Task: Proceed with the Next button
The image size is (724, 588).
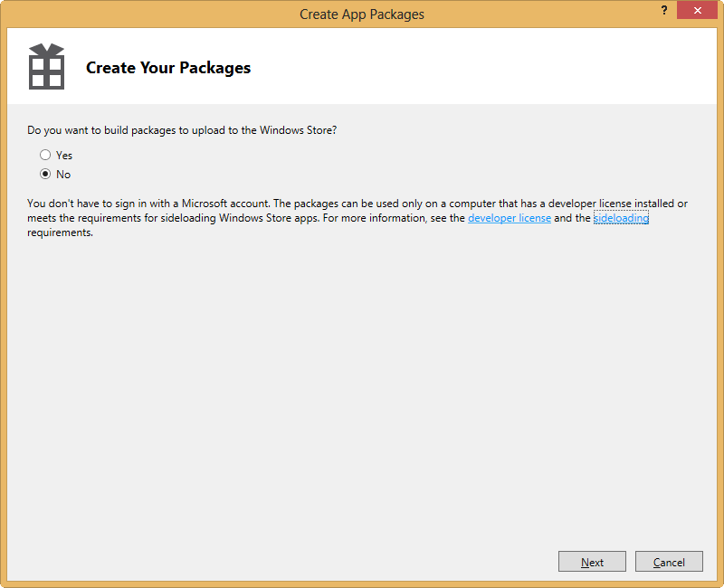Action: [592, 562]
